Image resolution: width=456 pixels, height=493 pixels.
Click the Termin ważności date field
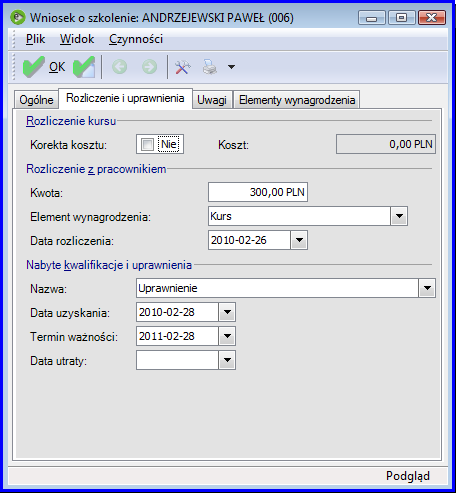177,336
